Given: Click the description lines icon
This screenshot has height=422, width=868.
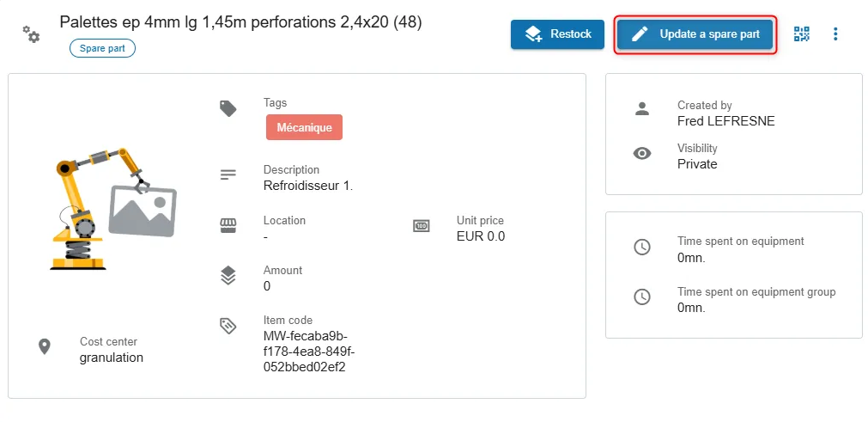Looking at the screenshot, I should tap(228, 175).
